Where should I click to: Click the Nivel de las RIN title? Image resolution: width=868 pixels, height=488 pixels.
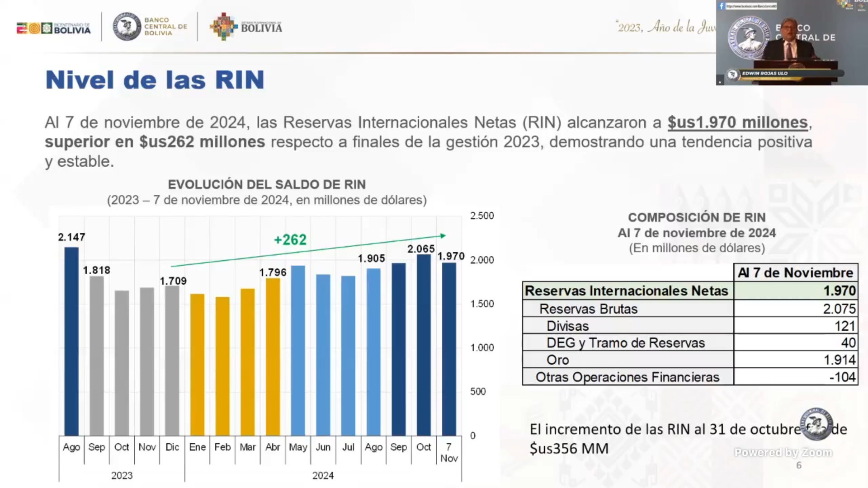[155, 80]
